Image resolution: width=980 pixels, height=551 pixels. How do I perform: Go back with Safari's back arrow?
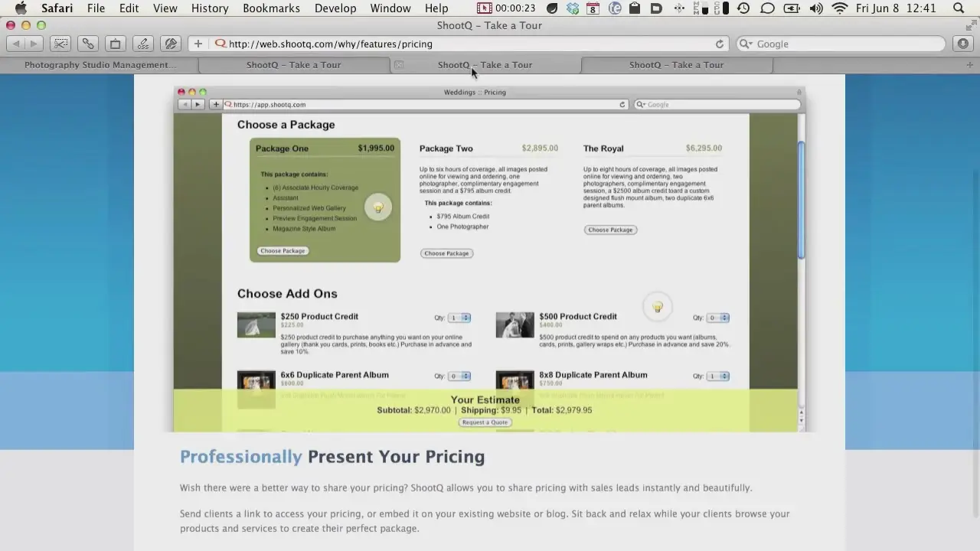pyautogui.click(x=16, y=44)
